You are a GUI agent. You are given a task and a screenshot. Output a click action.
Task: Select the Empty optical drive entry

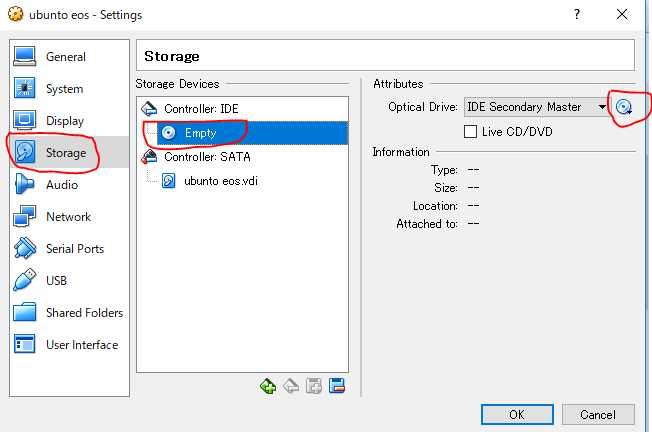click(x=200, y=132)
